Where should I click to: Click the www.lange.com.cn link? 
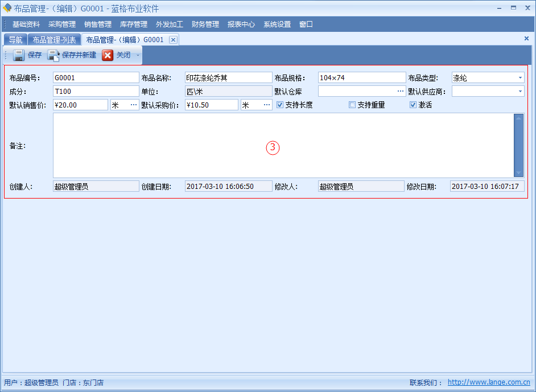[x=490, y=383]
